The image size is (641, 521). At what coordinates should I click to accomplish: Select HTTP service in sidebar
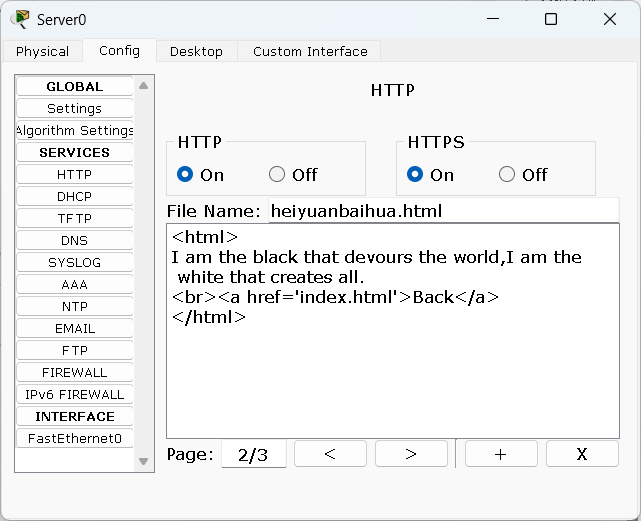point(74,175)
